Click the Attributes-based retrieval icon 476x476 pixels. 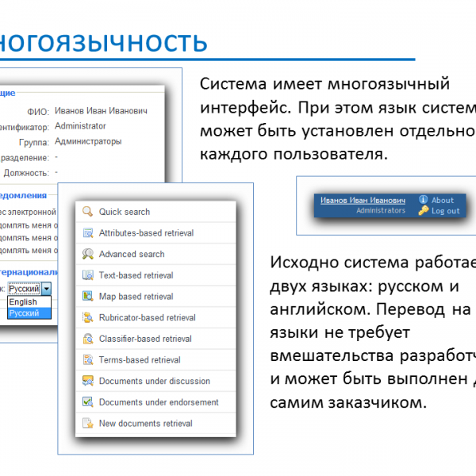click(87, 233)
